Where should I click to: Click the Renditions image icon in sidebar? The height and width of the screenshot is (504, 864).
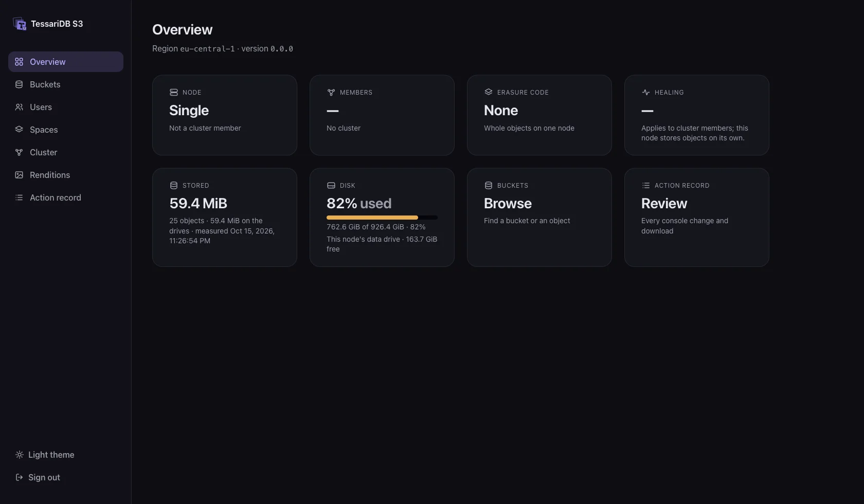tap(19, 175)
